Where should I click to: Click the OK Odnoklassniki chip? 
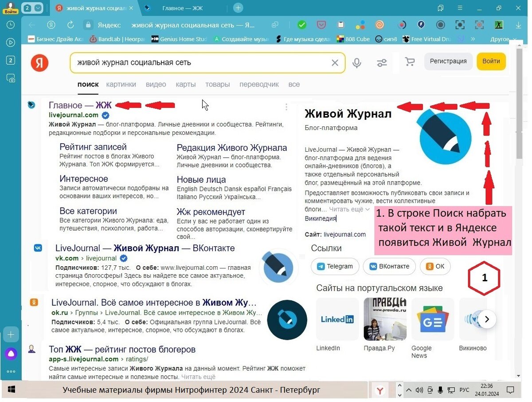point(435,266)
